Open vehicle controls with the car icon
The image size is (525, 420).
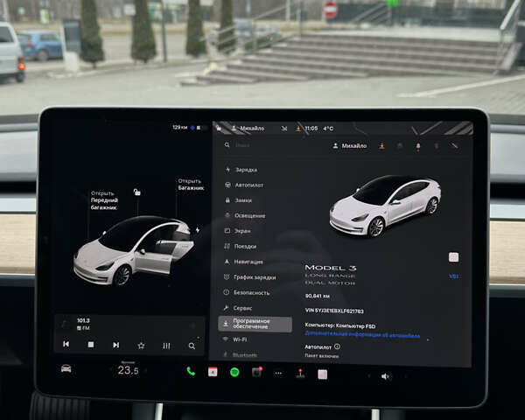(x=66, y=368)
